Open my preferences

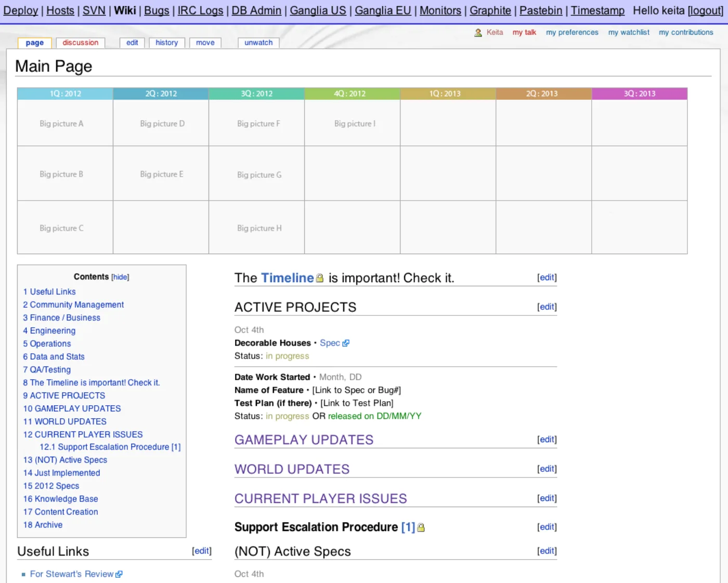[572, 32]
